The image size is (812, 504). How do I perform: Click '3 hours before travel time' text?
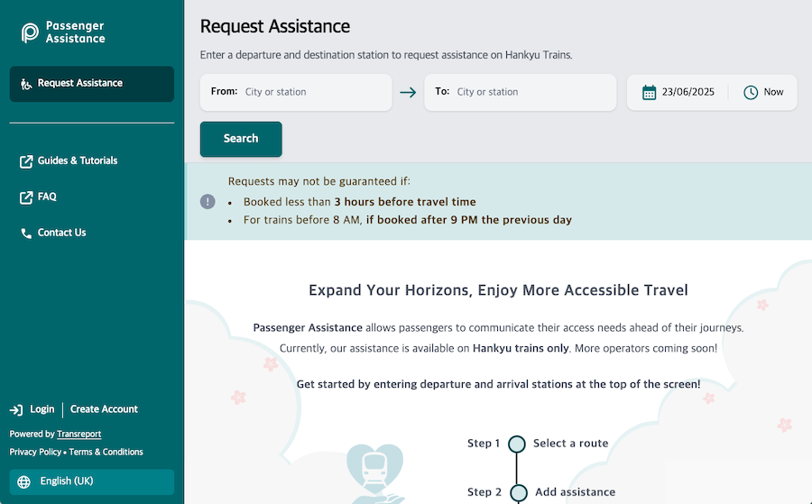(x=405, y=202)
